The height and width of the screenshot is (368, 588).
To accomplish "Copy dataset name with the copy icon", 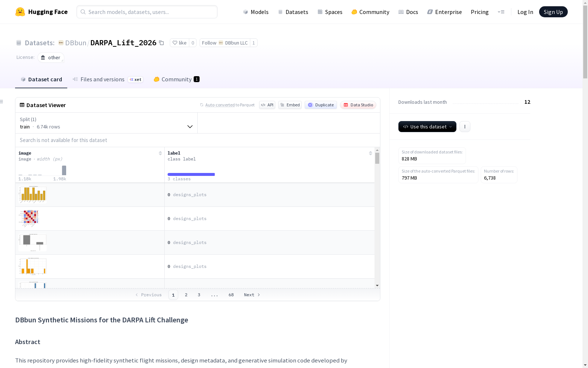I will click(161, 43).
